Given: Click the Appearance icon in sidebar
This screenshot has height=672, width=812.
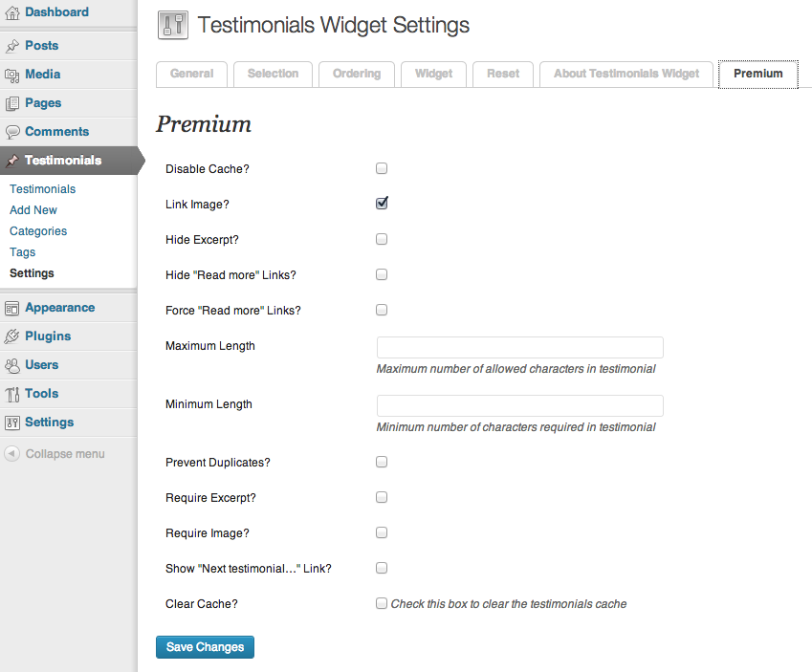Looking at the screenshot, I should (11, 309).
